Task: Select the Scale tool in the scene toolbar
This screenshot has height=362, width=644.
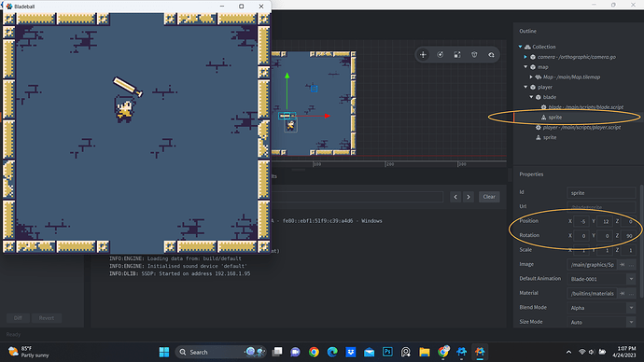Action: point(457,55)
